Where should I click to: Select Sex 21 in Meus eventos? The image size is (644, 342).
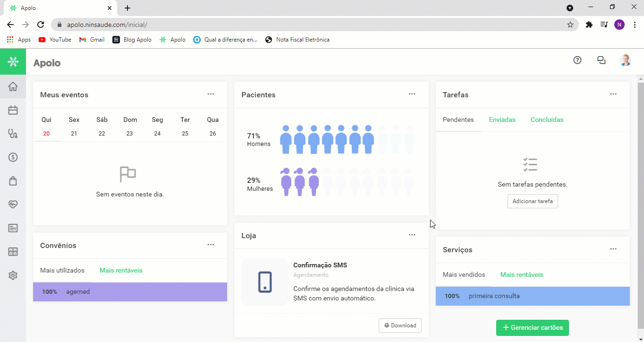coord(74,127)
